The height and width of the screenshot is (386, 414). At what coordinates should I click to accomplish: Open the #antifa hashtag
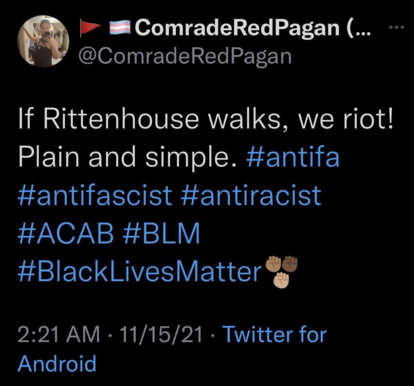coord(293,157)
